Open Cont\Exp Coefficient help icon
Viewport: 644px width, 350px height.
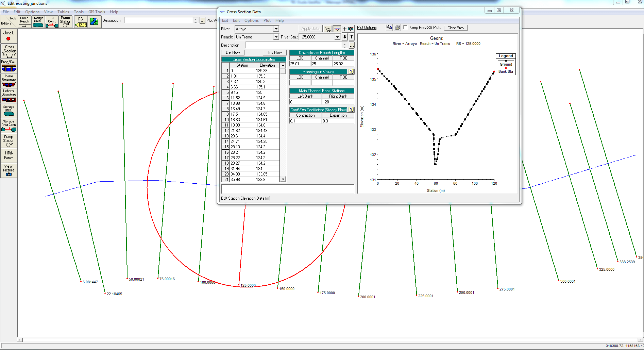click(x=351, y=110)
